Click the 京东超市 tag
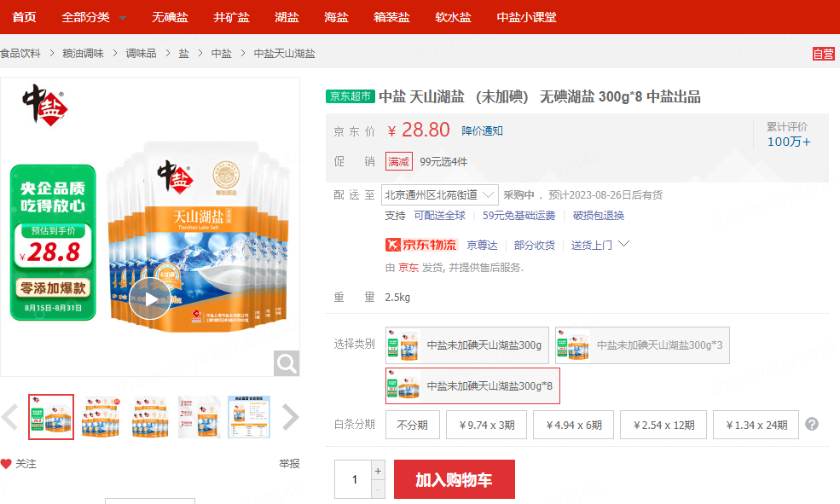 pos(350,96)
